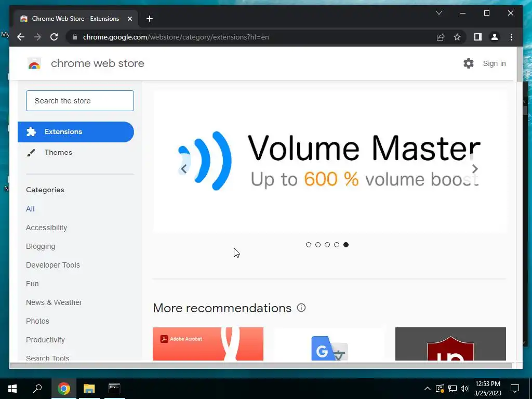532x399 pixels.
Task: Open Windows taskbar search
Action: pyautogui.click(x=37, y=389)
